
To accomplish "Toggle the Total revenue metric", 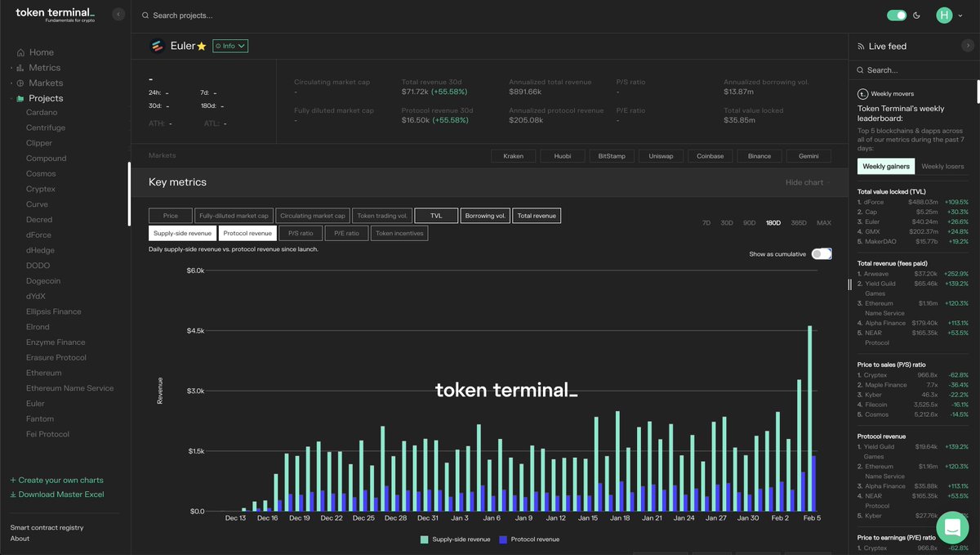I will [537, 216].
